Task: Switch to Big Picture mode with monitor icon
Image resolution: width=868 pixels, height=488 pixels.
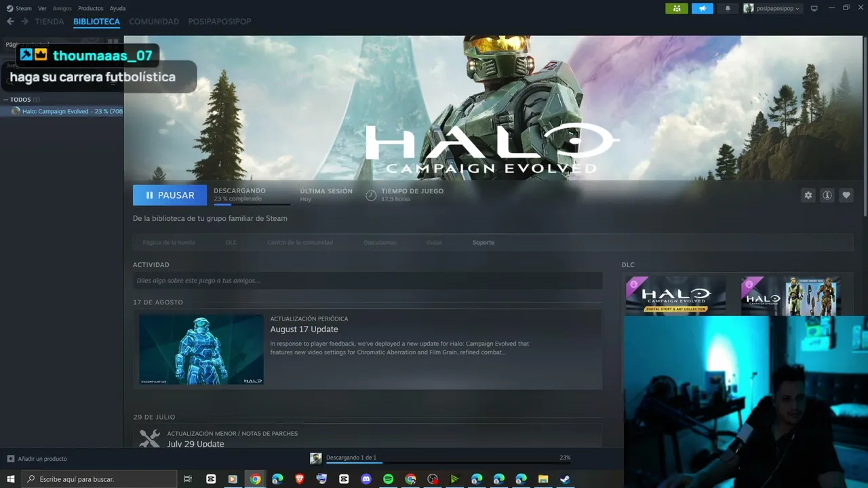Action: click(x=814, y=8)
